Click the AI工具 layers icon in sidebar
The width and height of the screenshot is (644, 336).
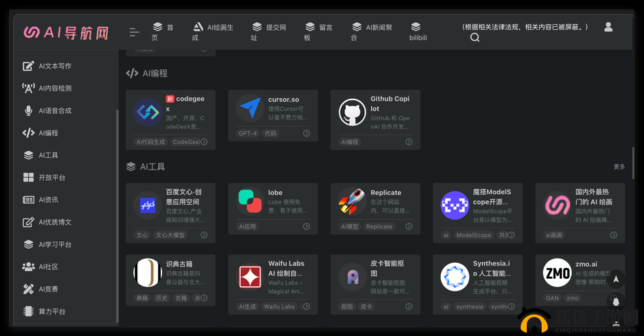tap(28, 155)
